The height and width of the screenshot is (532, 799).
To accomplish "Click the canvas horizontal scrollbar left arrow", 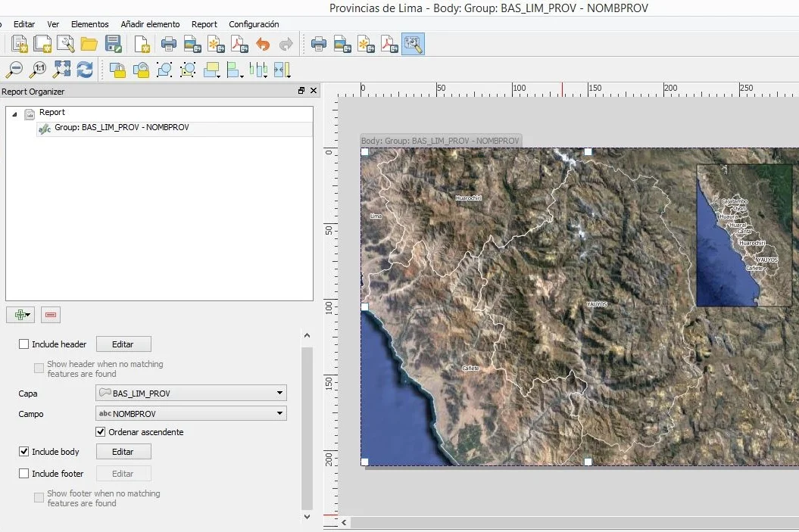I will pyautogui.click(x=345, y=522).
